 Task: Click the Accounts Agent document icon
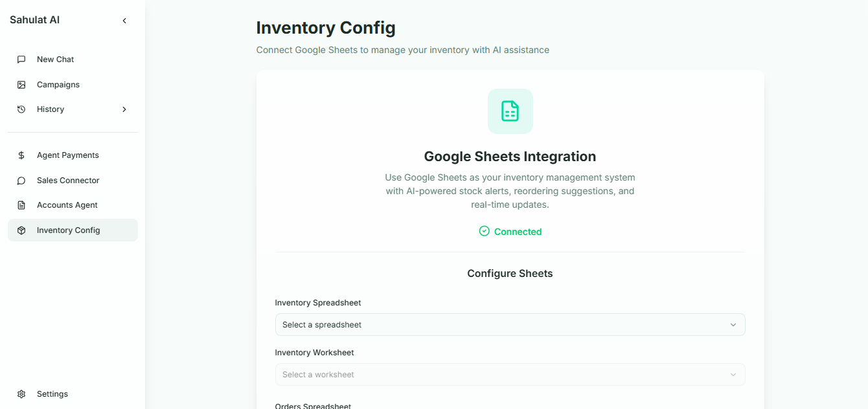pyautogui.click(x=21, y=205)
